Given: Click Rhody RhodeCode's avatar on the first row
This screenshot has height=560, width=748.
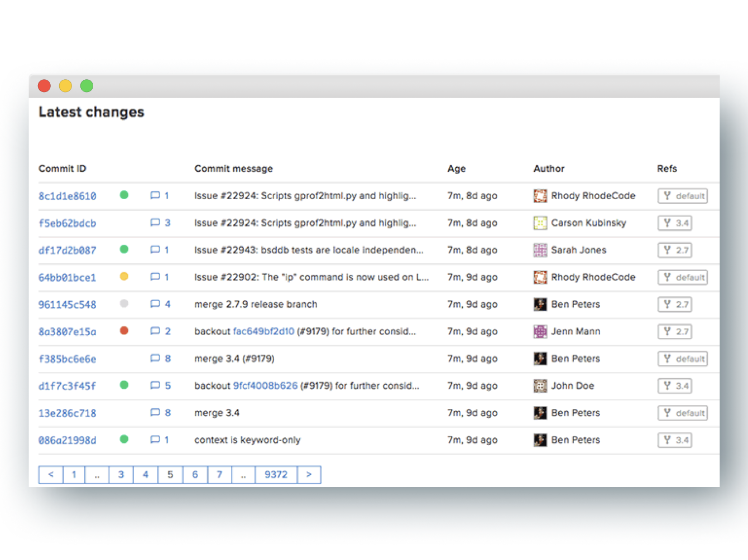Looking at the screenshot, I should pos(540,196).
